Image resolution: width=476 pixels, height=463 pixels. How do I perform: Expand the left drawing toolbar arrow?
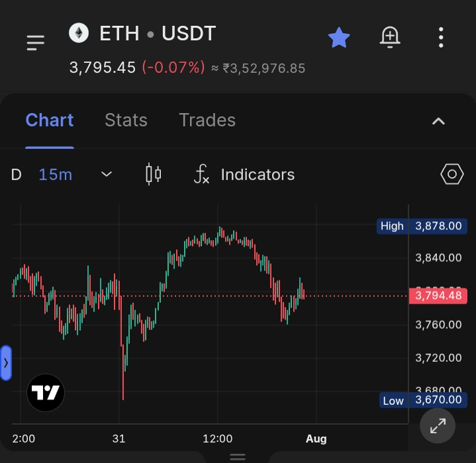tap(6, 362)
